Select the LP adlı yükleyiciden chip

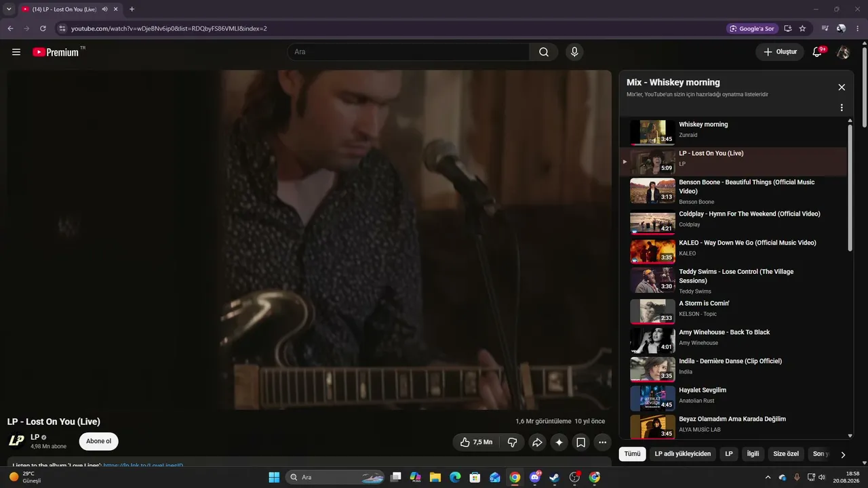tap(682, 454)
